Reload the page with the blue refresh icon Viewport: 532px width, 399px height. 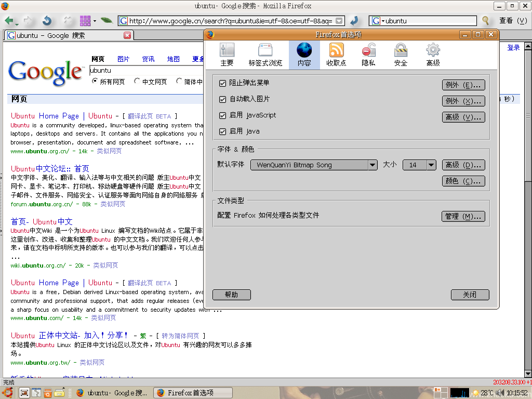tap(47, 21)
